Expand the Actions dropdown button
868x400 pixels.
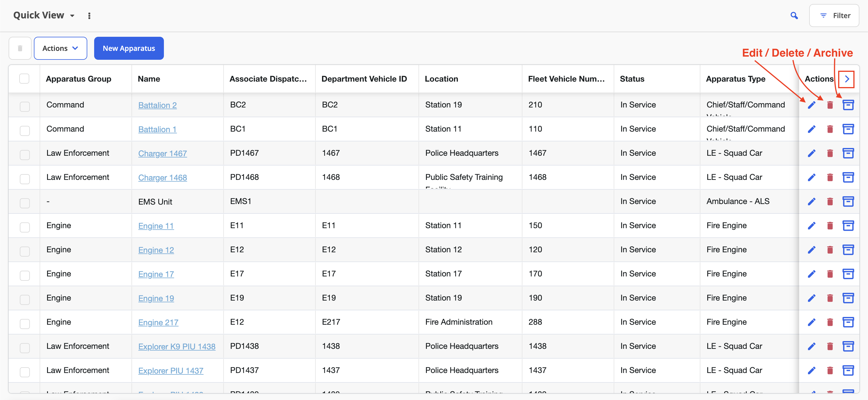(x=60, y=48)
